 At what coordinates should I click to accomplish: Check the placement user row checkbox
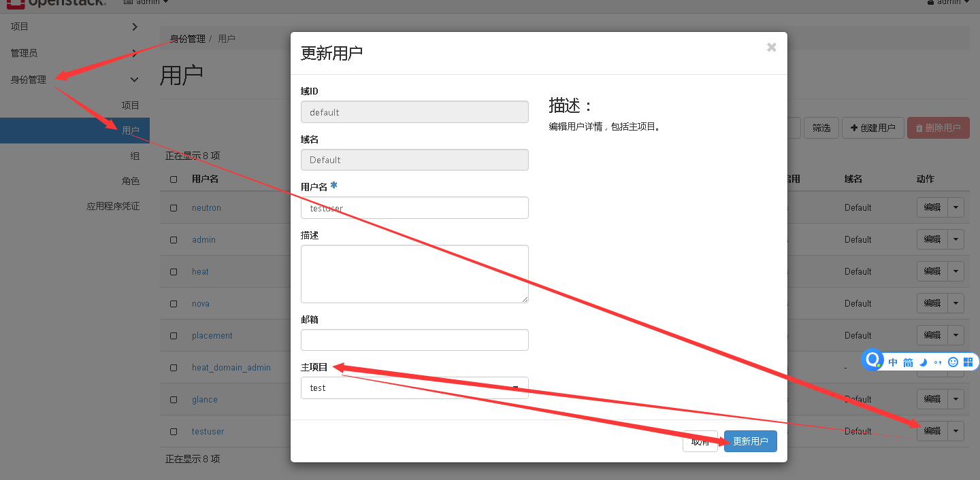(x=174, y=336)
